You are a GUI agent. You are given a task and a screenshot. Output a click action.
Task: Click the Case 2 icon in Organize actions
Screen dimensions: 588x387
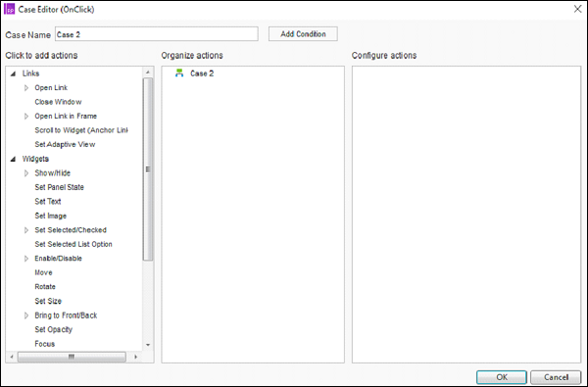click(x=179, y=73)
